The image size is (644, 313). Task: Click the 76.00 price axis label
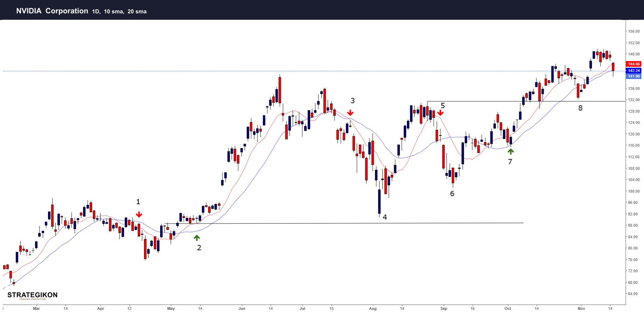633,260
